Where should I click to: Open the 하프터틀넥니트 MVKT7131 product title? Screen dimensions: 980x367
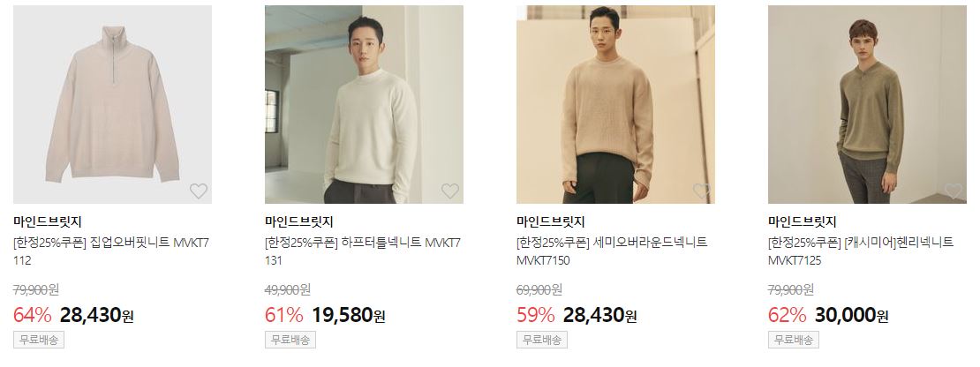[x=363, y=251]
